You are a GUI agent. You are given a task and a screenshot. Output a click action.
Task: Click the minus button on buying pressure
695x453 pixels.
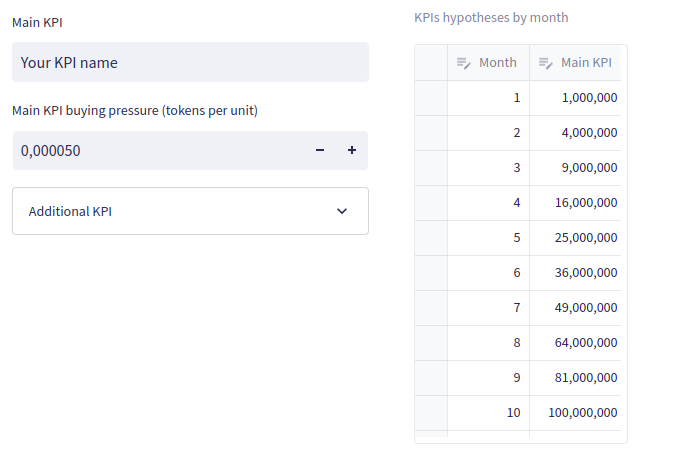click(320, 151)
